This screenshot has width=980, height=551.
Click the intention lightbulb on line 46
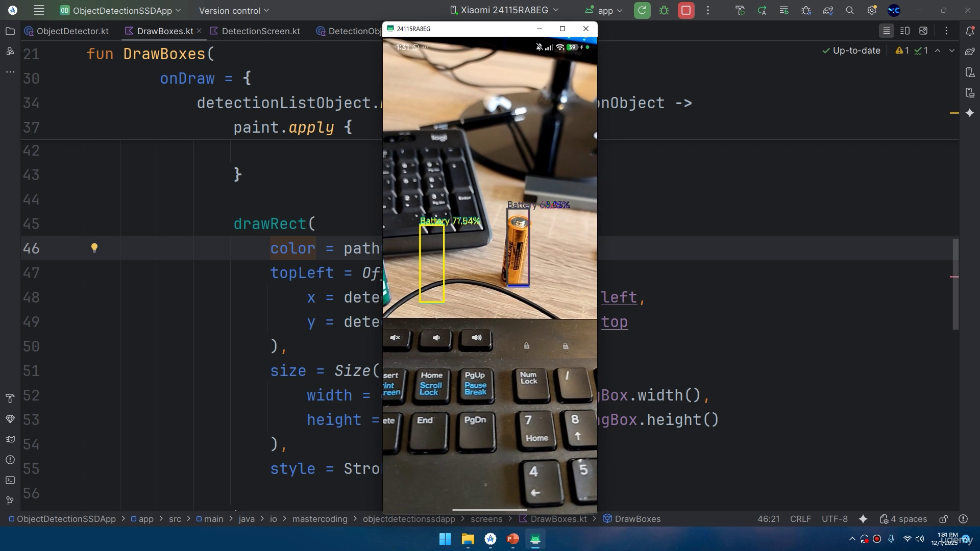pyautogui.click(x=94, y=248)
